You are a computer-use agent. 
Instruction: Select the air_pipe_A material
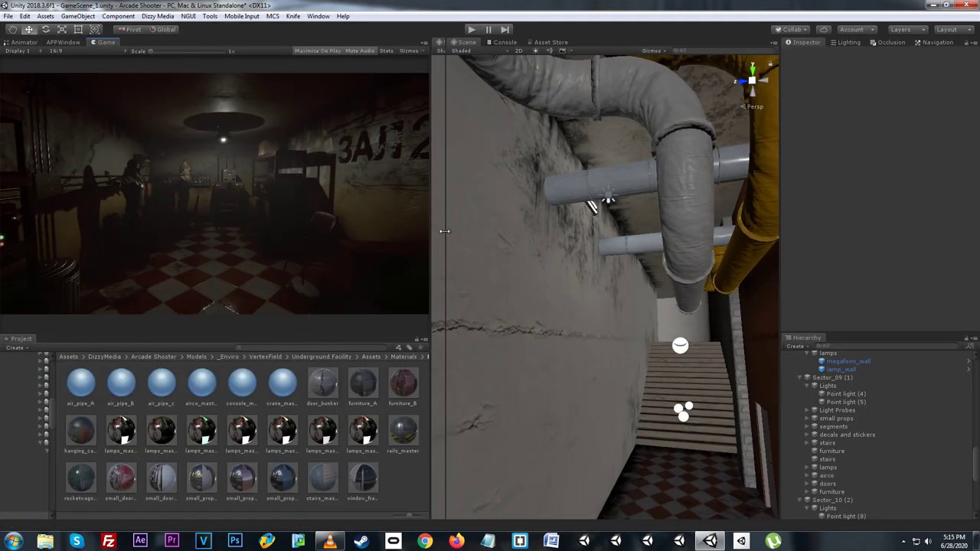point(80,387)
